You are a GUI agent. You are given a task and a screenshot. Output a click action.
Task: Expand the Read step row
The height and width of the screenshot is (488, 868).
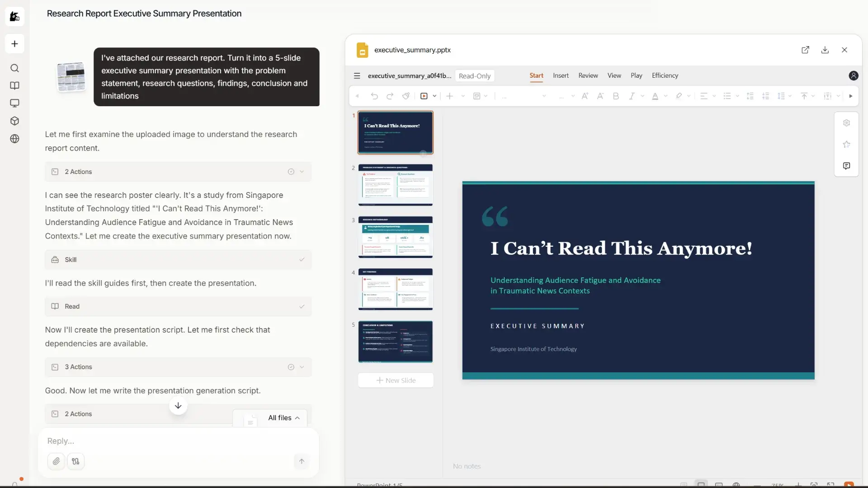pos(178,306)
